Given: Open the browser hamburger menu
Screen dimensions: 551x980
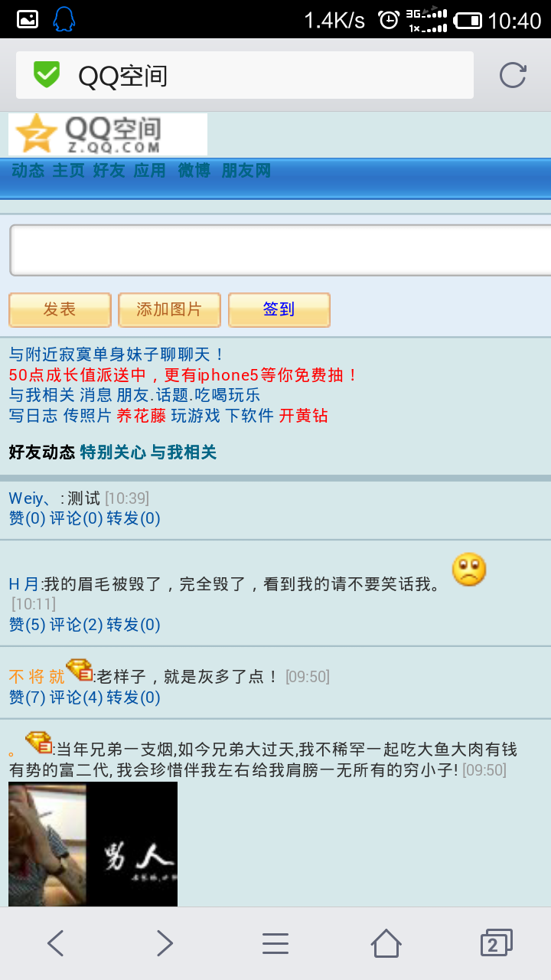Looking at the screenshot, I should (275, 943).
